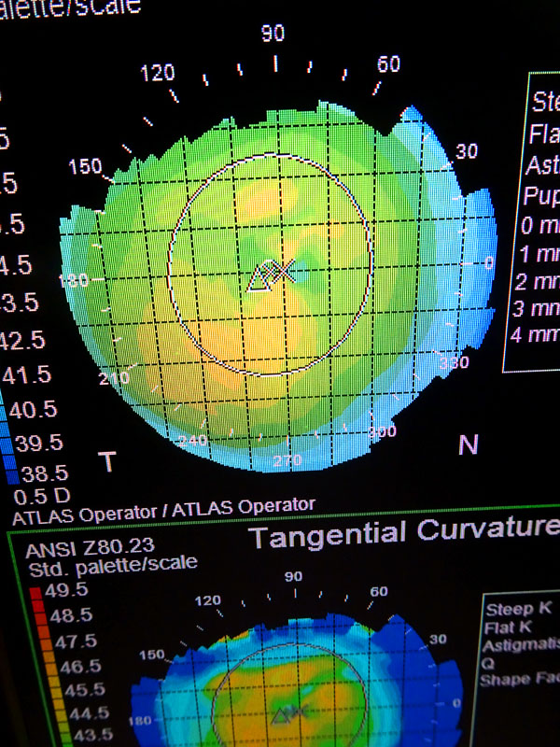
Task: Click the triangle marker at the upper map center
Action: (260, 278)
